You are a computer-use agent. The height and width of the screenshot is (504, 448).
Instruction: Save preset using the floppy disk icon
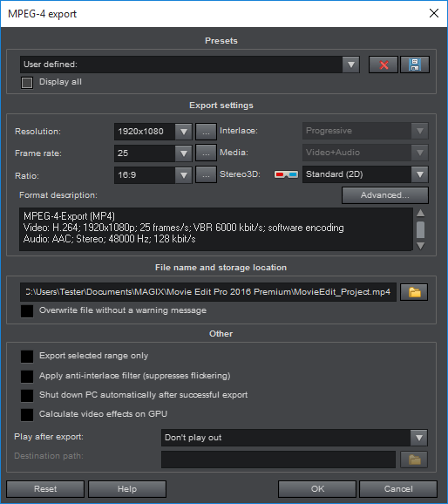tap(415, 65)
